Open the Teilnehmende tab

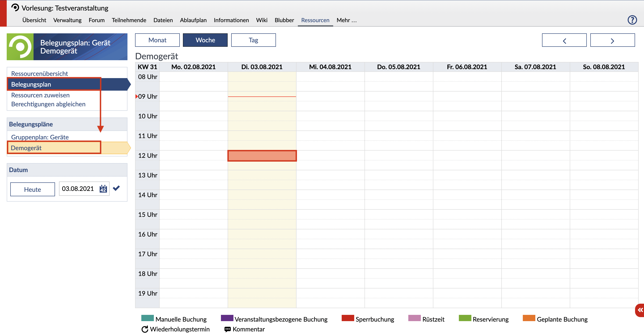point(129,20)
